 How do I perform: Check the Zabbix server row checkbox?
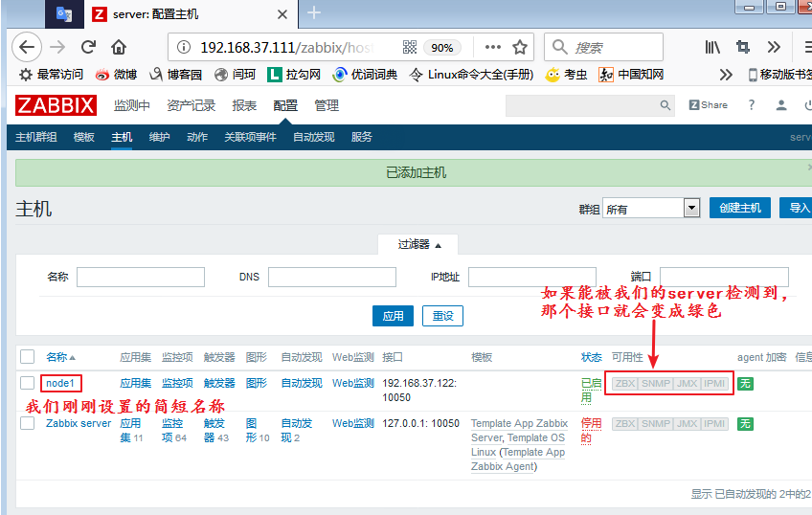(x=27, y=423)
